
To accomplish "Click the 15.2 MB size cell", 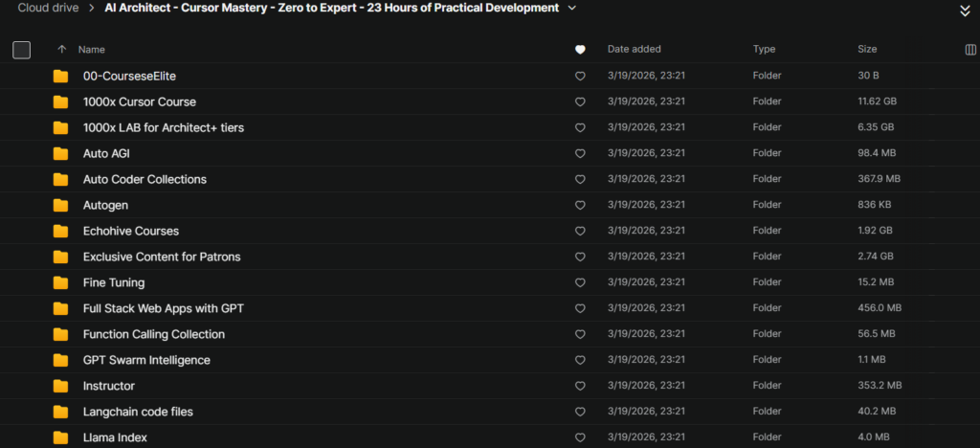I will click(876, 282).
